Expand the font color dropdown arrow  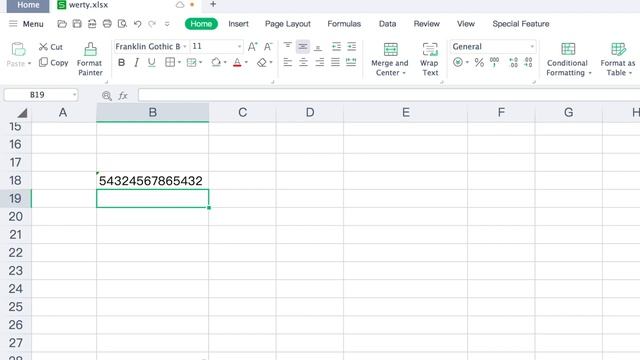click(x=246, y=62)
